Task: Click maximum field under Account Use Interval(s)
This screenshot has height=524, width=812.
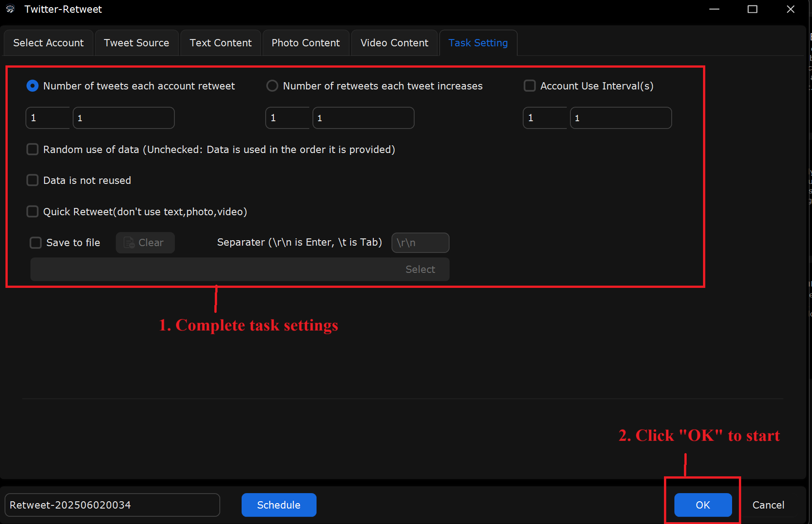Action: point(621,118)
